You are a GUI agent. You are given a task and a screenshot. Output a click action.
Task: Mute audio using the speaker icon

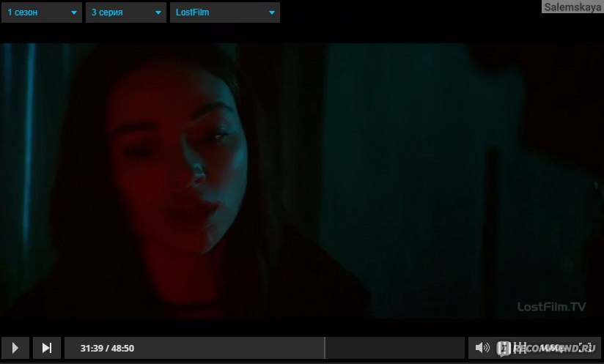point(482,348)
